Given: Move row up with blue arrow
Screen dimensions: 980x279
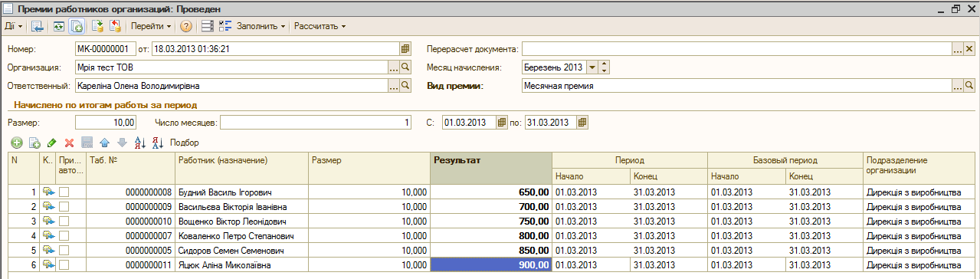Looking at the screenshot, I should 104,143.
